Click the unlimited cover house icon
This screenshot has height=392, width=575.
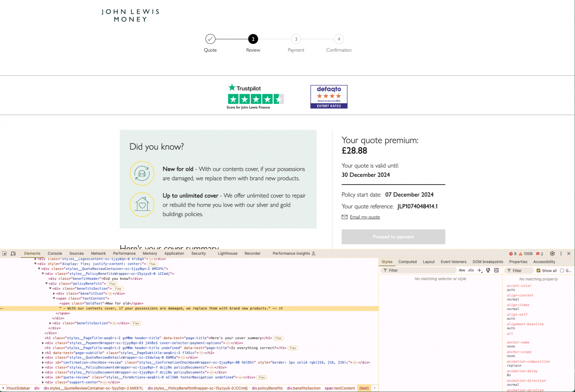(142, 205)
